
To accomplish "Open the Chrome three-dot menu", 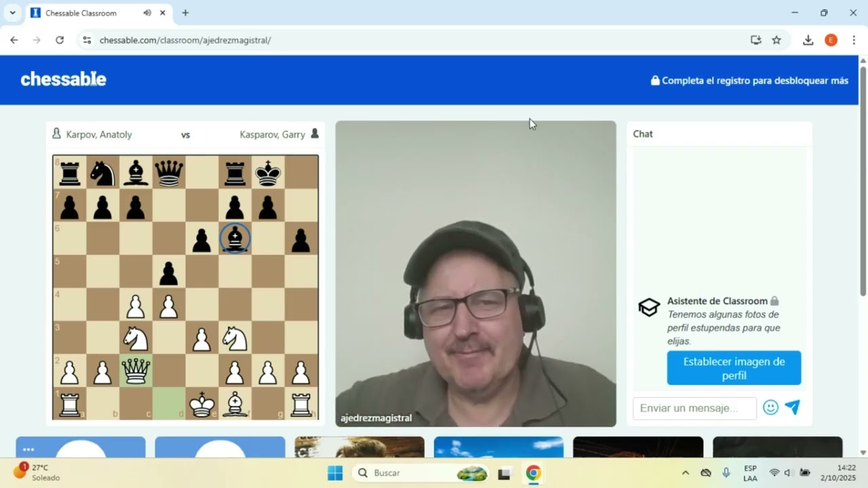I will tap(853, 40).
